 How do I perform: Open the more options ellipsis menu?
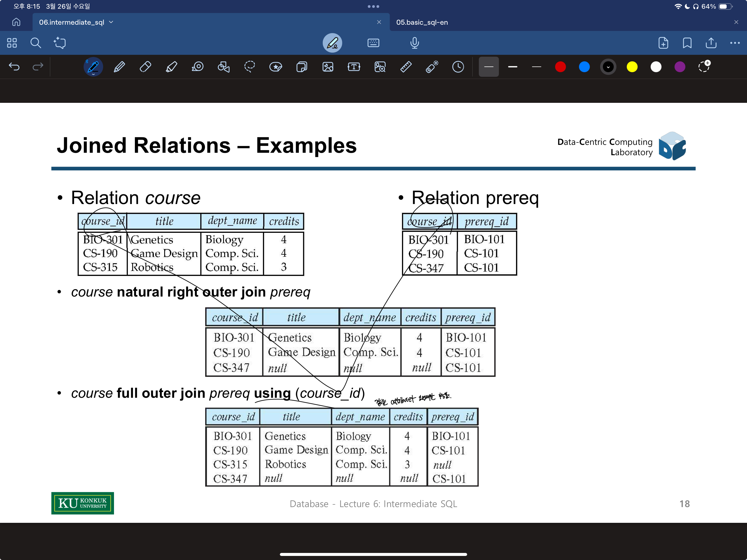[735, 43]
